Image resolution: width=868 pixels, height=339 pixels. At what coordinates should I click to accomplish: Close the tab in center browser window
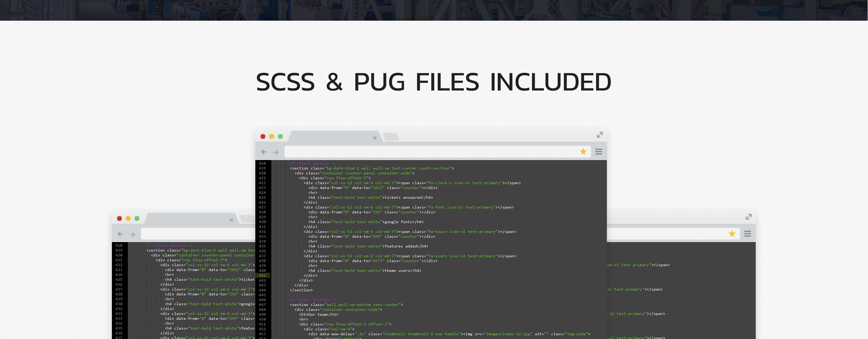(x=375, y=138)
